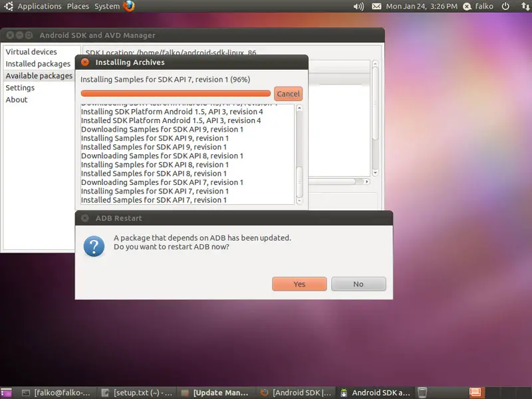Click log line 'Downloading Samples for SDK API 8, revision 1'
The image size is (532, 399).
pos(162,156)
